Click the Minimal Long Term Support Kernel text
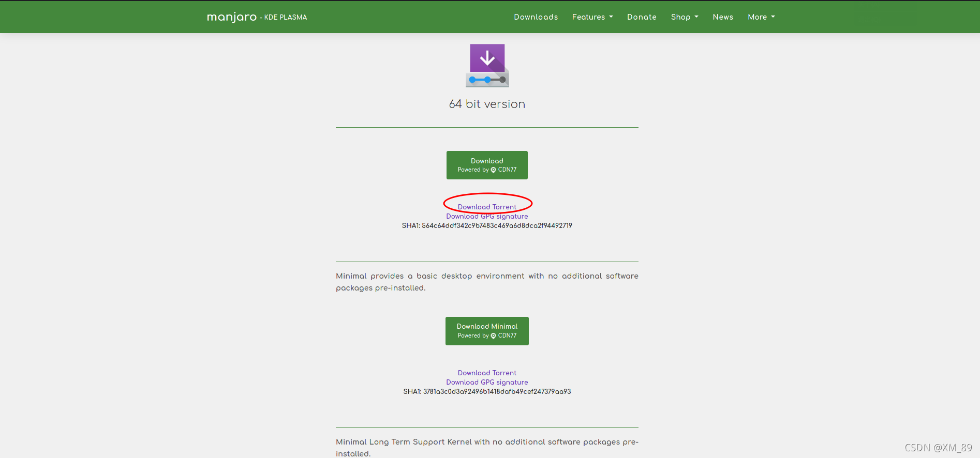 pyautogui.click(x=487, y=448)
